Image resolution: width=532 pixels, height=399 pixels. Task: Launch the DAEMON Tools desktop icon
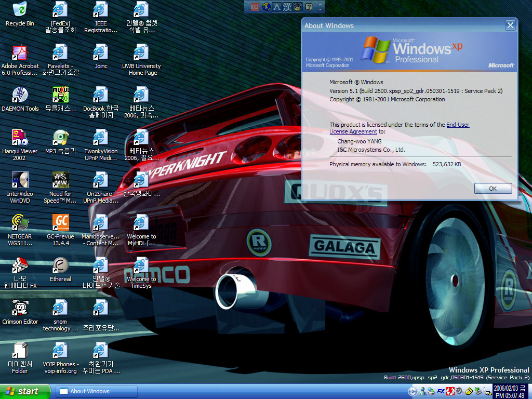click(20, 96)
